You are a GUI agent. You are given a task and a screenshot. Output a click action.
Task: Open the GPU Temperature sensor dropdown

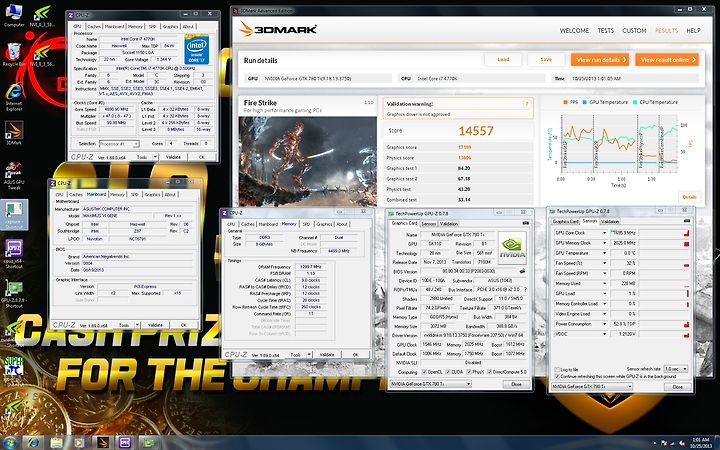coord(604,253)
